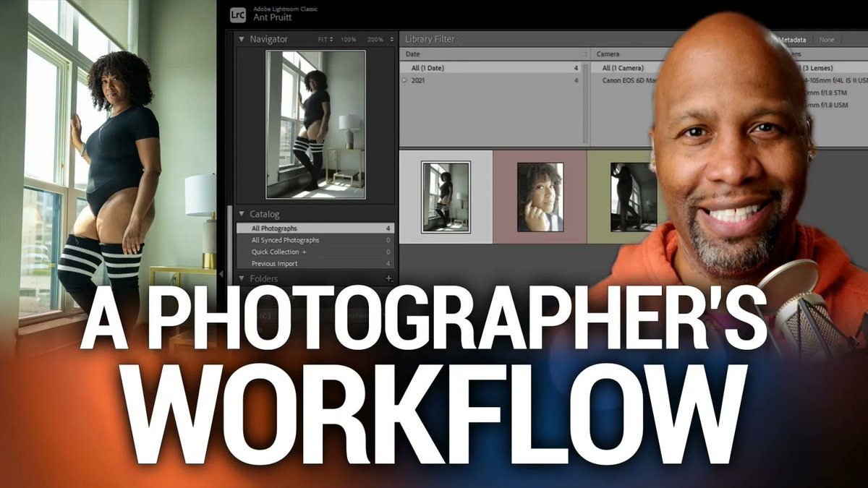The image size is (868, 488).
Task: Select the window-pose grid thumbnail
Action: (x=446, y=197)
